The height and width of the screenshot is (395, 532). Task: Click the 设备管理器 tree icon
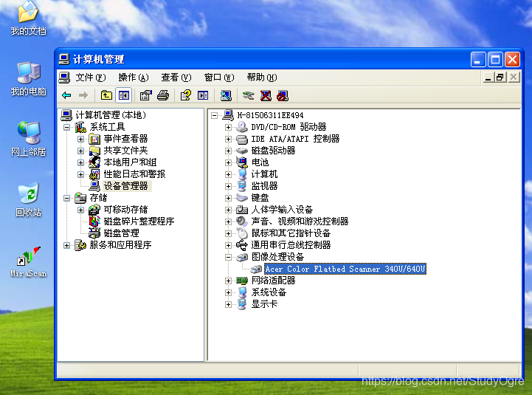pyautogui.click(x=94, y=186)
